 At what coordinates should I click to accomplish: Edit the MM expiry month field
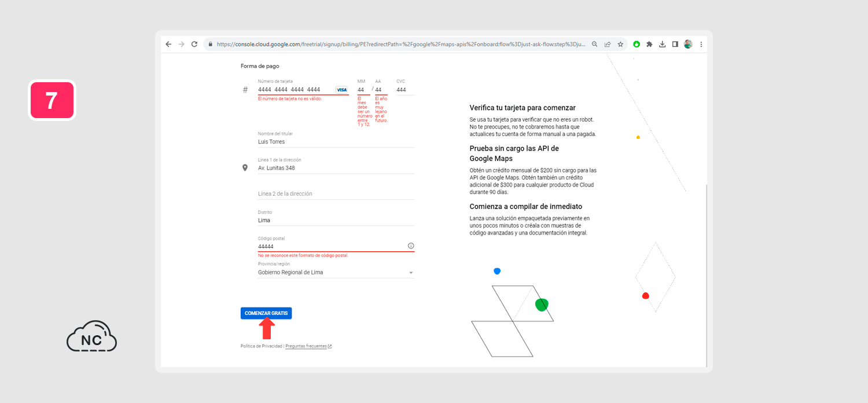pos(363,90)
